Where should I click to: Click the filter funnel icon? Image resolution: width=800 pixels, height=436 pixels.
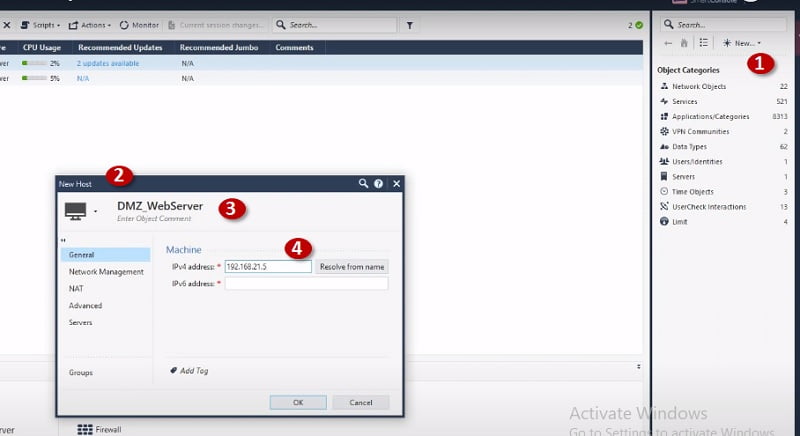pyautogui.click(x=410, y=25)
